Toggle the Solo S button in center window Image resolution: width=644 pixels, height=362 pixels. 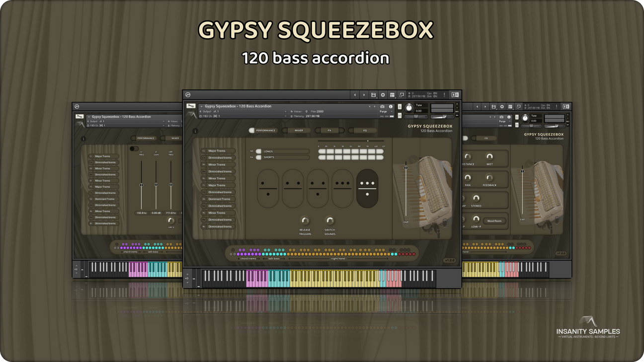pyautogui.click(x=400, y=107)
